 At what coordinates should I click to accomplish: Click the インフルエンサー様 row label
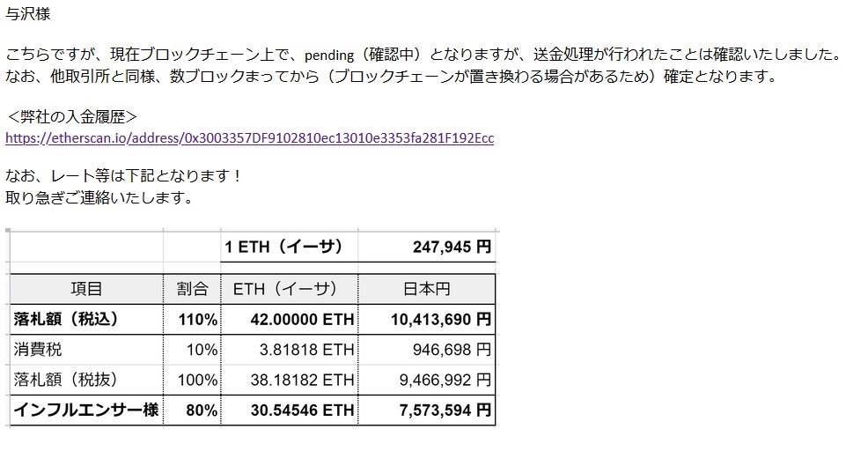coord(86,410)
